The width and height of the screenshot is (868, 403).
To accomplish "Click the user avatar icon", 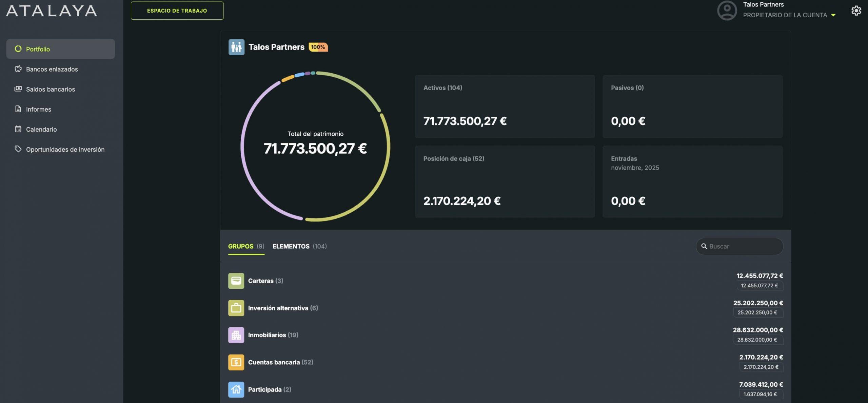I will tap(727, 11).
